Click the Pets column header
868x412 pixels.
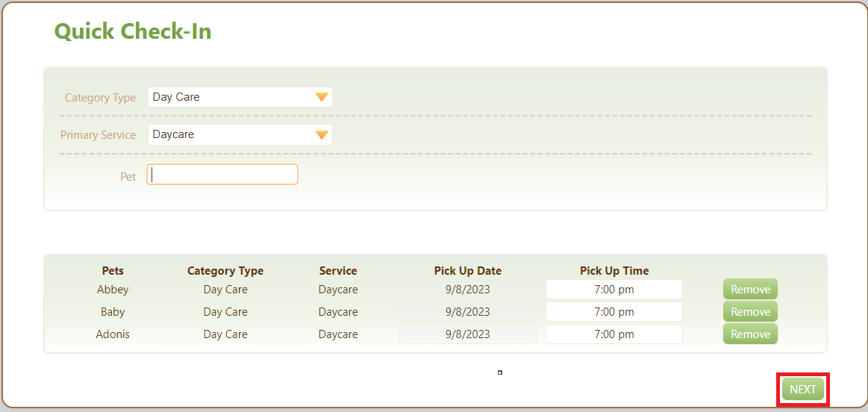pyautogui.click(x=113, y=271)
